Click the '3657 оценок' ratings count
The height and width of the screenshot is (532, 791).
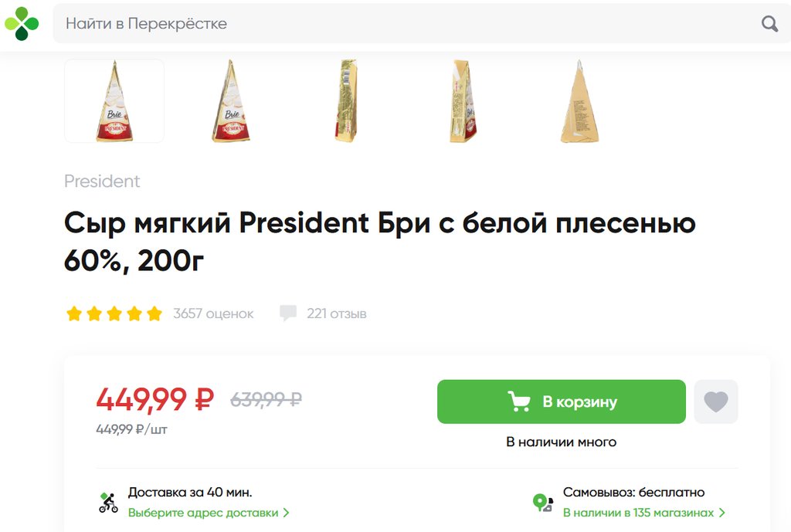click(213, 313)
